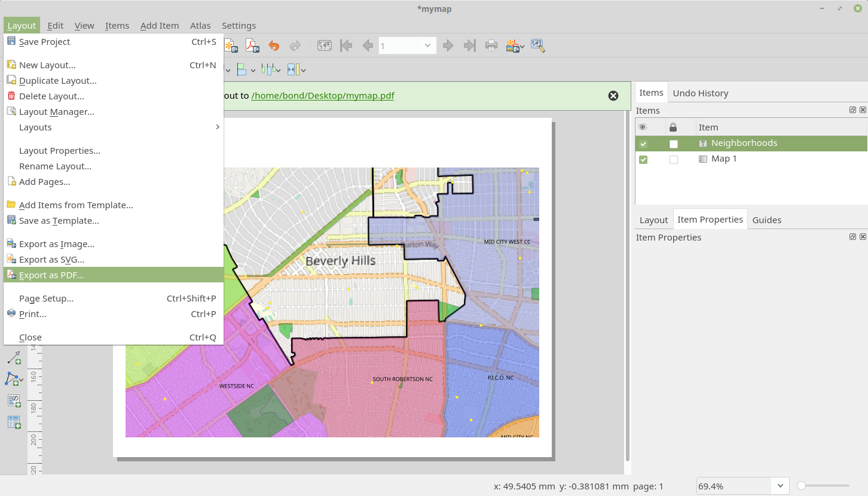868x496 pixels.
Task: Choose Save as Template… menu entry
Action: 114,221
